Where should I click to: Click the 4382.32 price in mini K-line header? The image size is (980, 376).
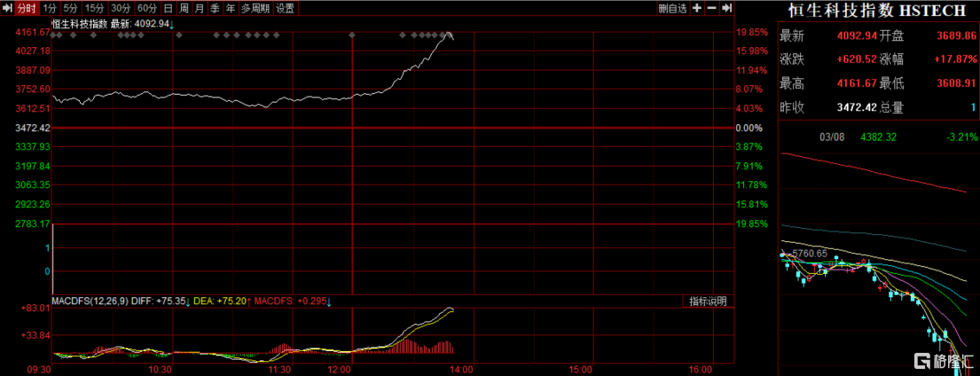(x=878, y=137)
